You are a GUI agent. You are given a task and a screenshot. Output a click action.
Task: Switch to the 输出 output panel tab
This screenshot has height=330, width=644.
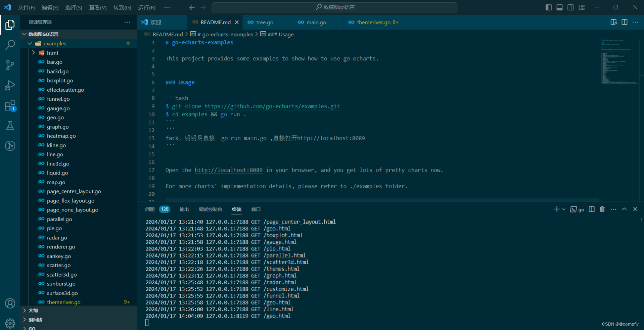coord(184,209)
